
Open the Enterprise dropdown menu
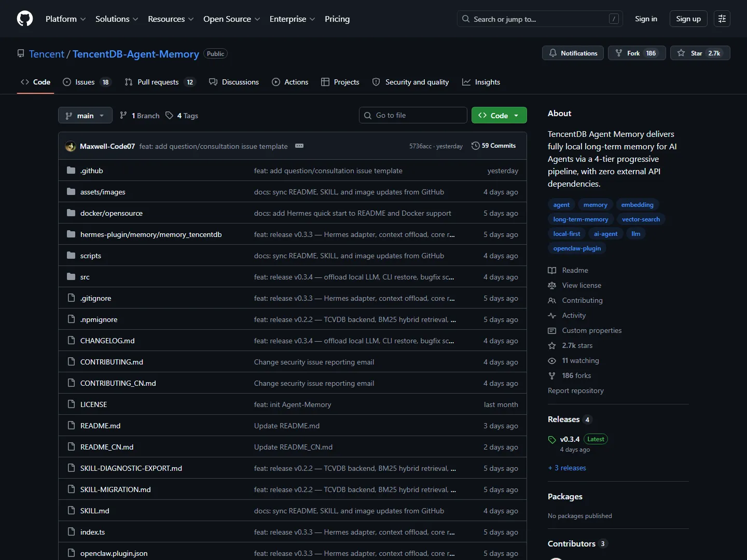pos(292,19)
